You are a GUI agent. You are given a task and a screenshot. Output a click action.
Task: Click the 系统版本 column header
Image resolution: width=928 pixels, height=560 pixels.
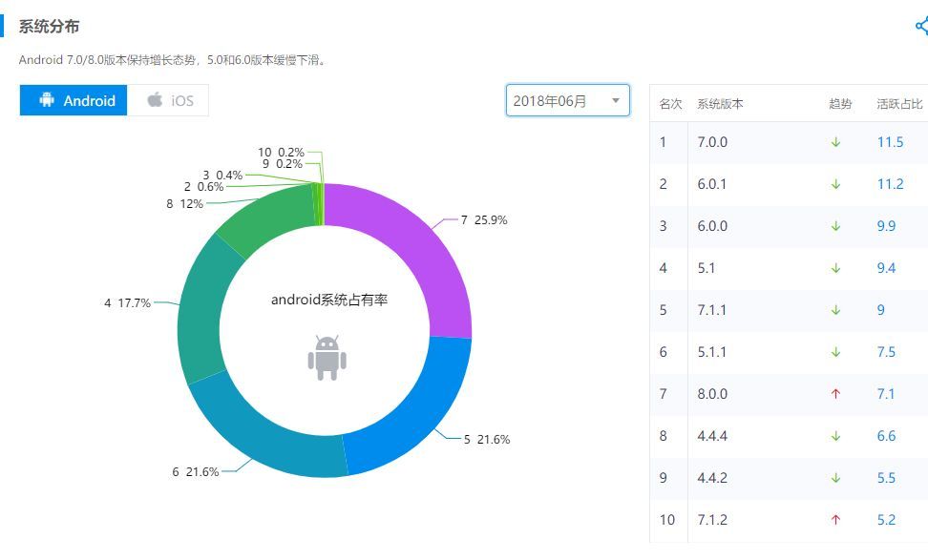pos(720,104)
